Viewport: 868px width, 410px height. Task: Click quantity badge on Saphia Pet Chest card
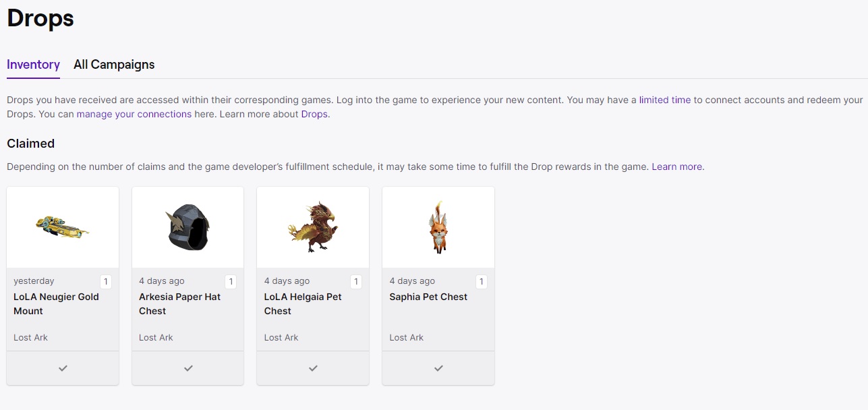tap(482, 282)
